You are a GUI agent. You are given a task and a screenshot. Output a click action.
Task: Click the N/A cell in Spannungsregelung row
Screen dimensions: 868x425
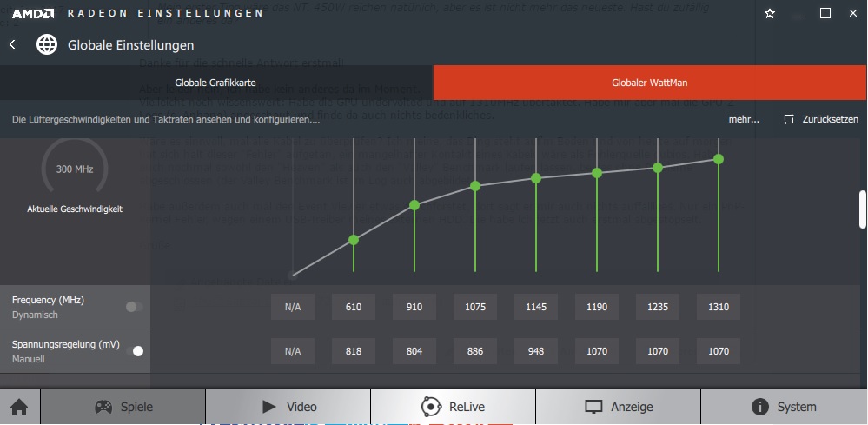tap(293, 351)
